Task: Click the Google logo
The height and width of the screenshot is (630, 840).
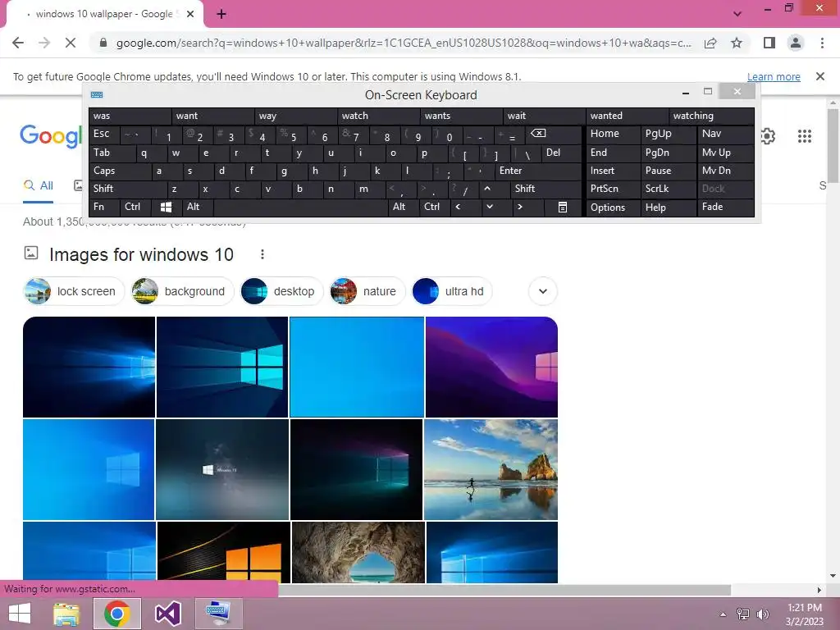Action: (x=51, y=136)
